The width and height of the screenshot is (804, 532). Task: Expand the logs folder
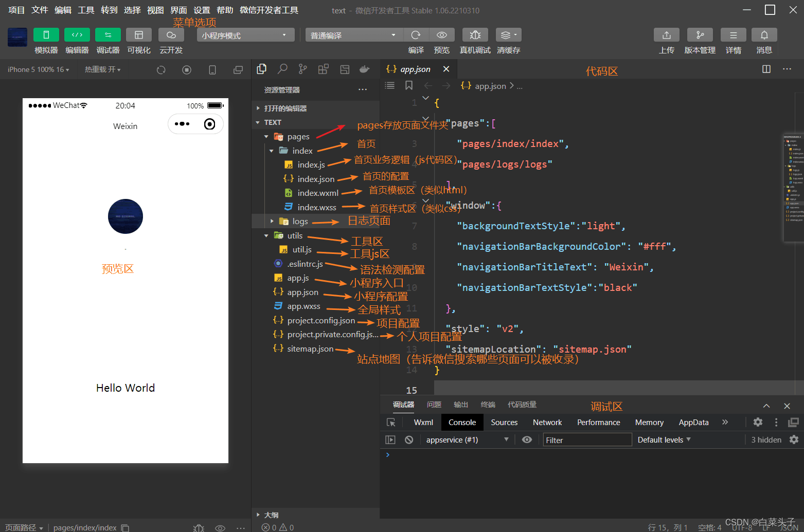[315, 221]
